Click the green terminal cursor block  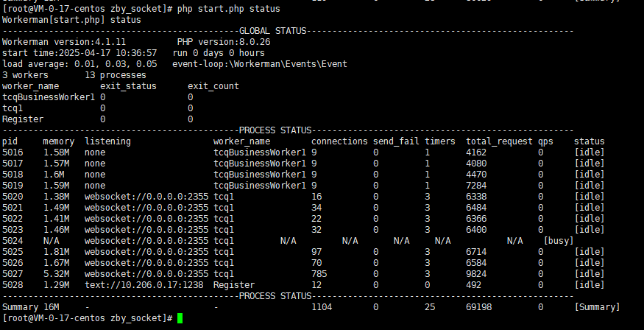(x=180, y=318)
